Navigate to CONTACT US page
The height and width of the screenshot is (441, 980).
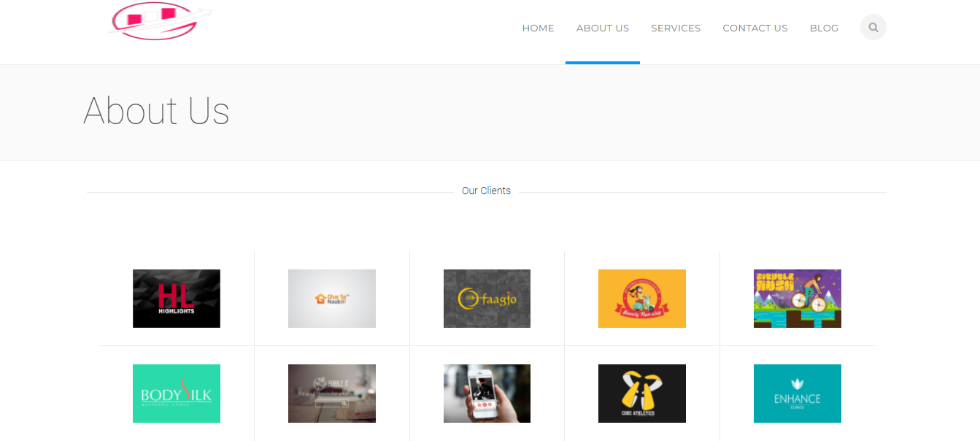click(x=755, y=28)
